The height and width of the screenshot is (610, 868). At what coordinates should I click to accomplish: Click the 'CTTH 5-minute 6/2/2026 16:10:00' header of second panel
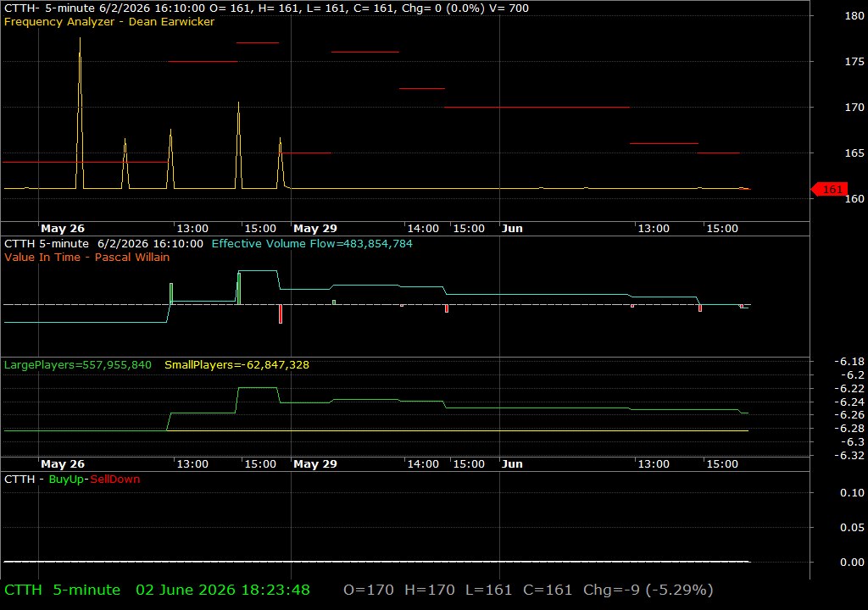pyautogui.click(x=103, y=243)
